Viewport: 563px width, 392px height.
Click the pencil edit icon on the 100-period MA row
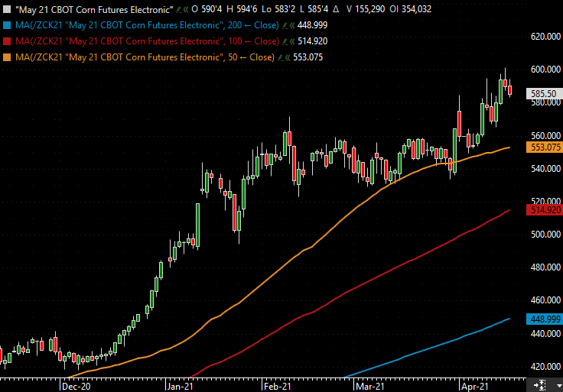point(285,41)
